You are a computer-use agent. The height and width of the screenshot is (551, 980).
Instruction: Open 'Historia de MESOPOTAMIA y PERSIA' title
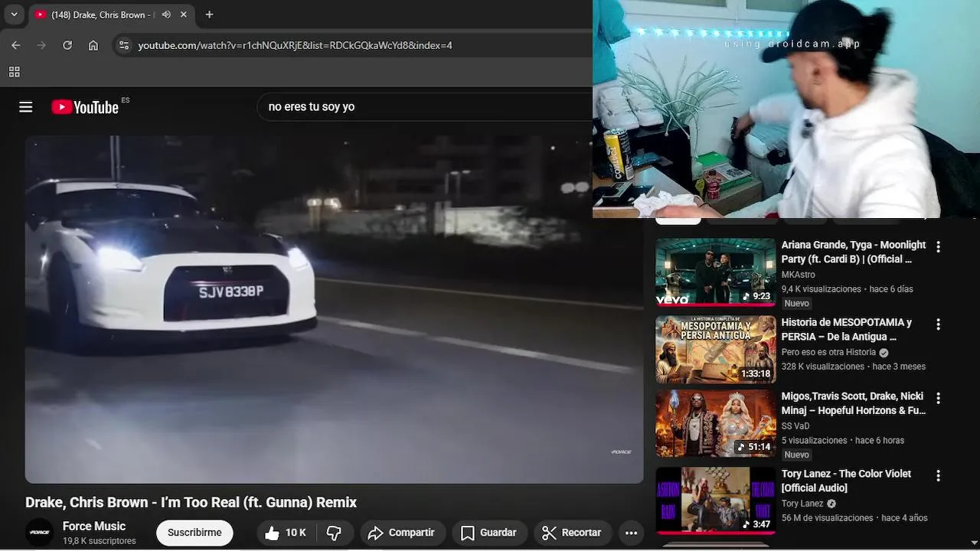847,329
